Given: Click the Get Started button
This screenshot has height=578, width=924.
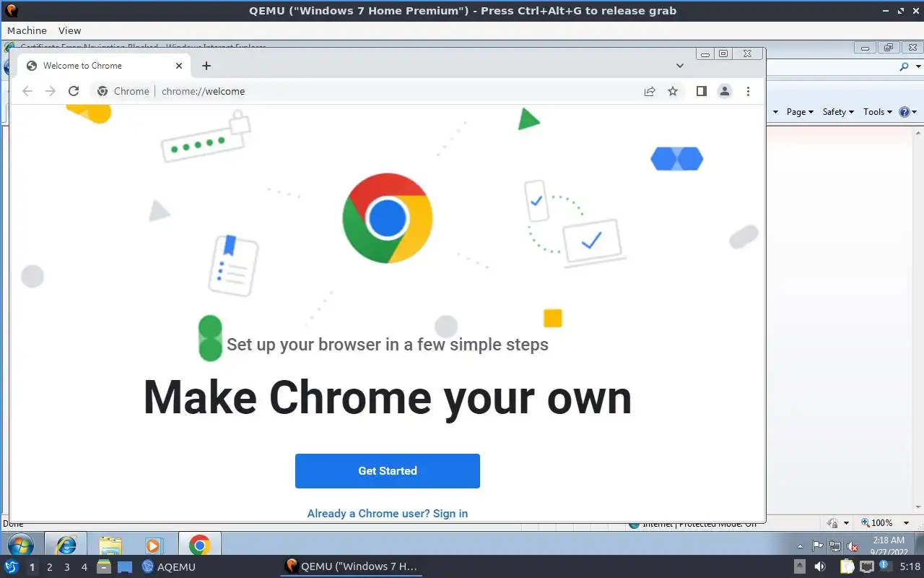Looking at the screenshot, I should 388,471.
